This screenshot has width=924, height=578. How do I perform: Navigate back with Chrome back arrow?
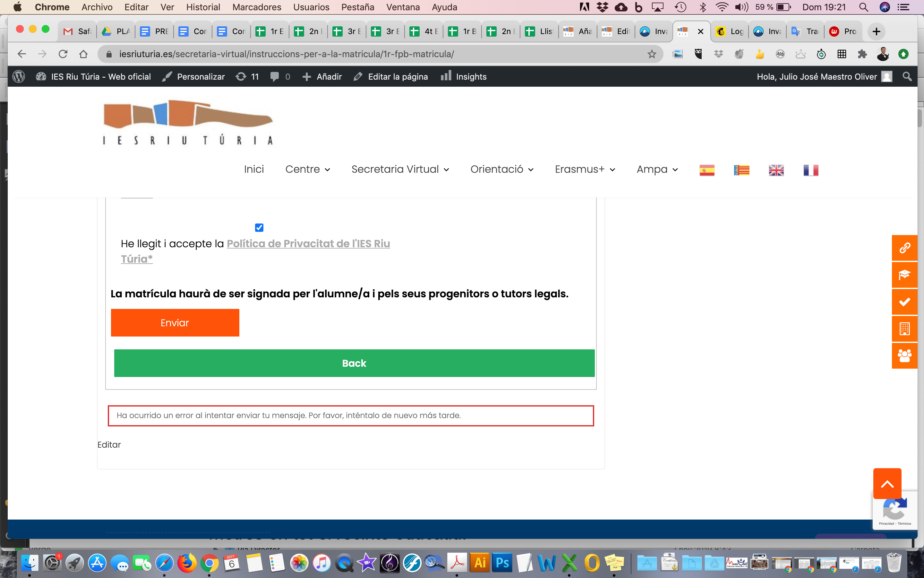(22, 54)
